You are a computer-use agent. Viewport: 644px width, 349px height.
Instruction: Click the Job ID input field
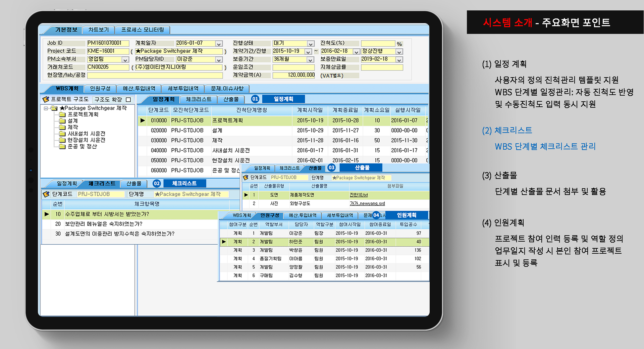pos(108,43)
